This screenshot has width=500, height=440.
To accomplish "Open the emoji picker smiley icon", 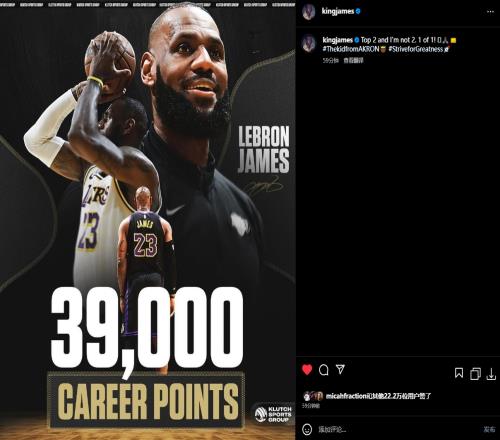I will [307, 429].
